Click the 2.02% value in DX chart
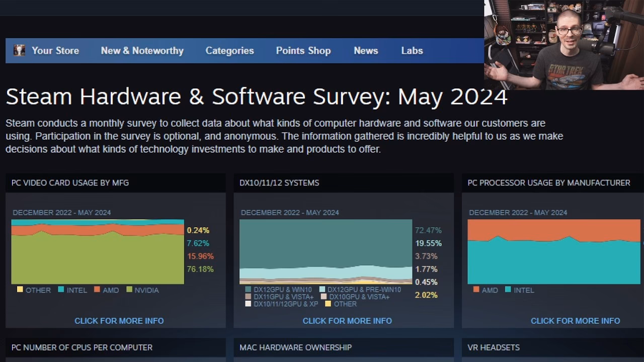The height and width of the screenshot is (362, 644). point(426,295)
